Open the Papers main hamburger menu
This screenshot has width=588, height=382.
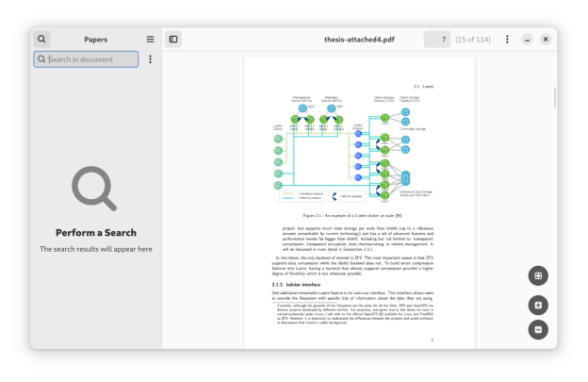tap(150, 40)
